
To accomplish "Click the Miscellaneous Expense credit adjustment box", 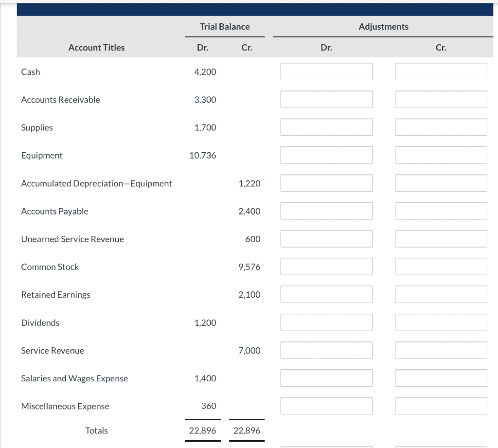I will [x=441, y=405].
